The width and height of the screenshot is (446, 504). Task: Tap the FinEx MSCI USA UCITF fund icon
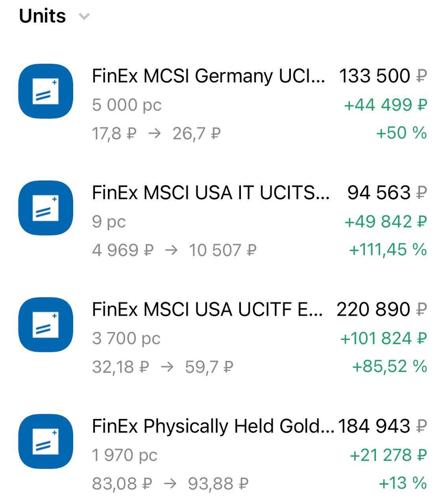pyautogui.click(x=46, y=324)
